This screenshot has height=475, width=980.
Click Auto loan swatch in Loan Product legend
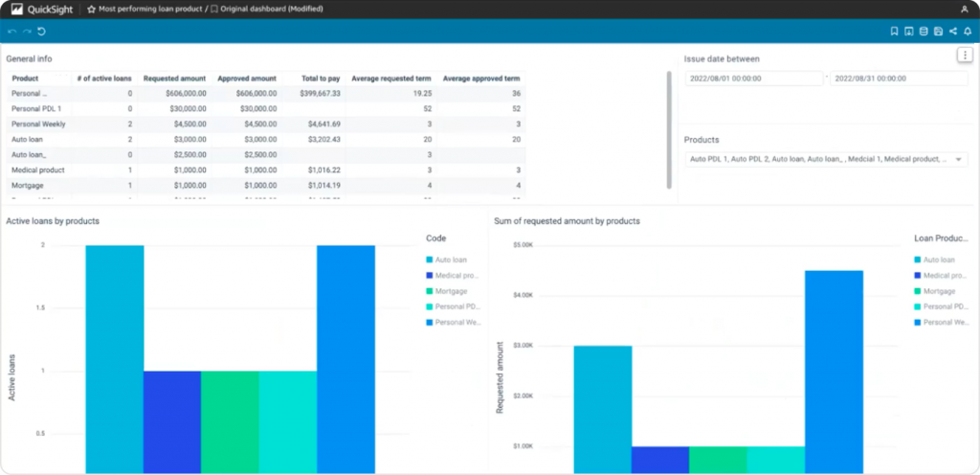(918, 260)
